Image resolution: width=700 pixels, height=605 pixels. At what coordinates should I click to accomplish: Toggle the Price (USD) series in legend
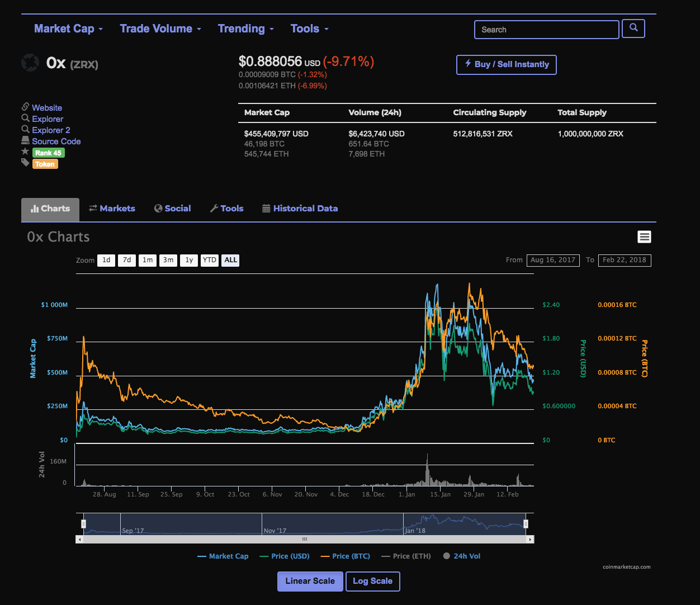click(x=285, y=556)
